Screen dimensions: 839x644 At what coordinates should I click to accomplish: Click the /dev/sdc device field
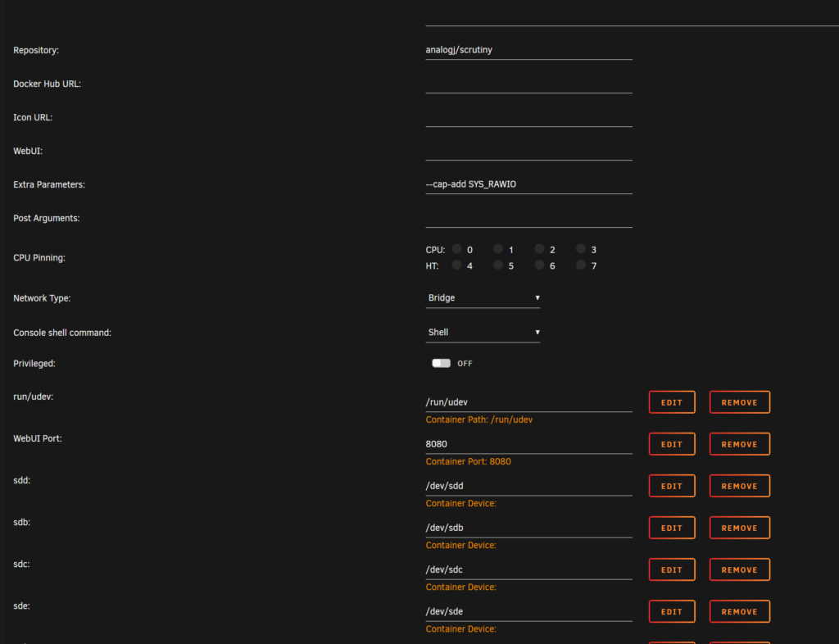pos(528,569)
